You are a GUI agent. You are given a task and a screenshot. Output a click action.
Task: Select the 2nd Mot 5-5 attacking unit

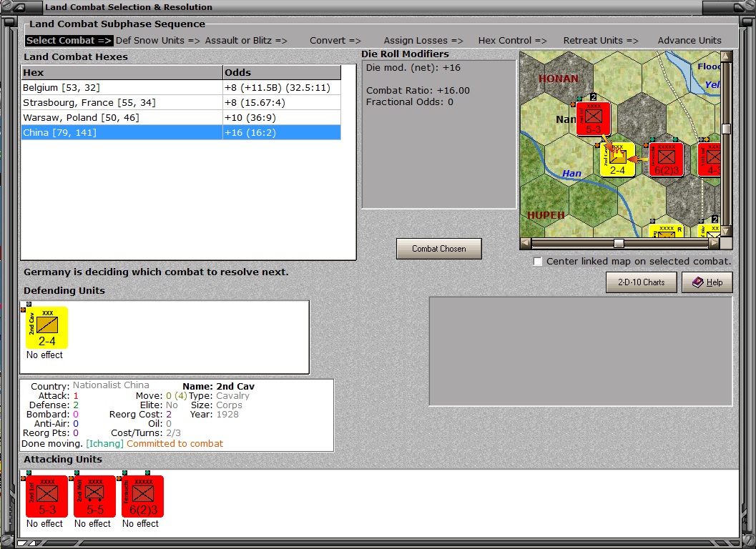[x=94, y=496]
